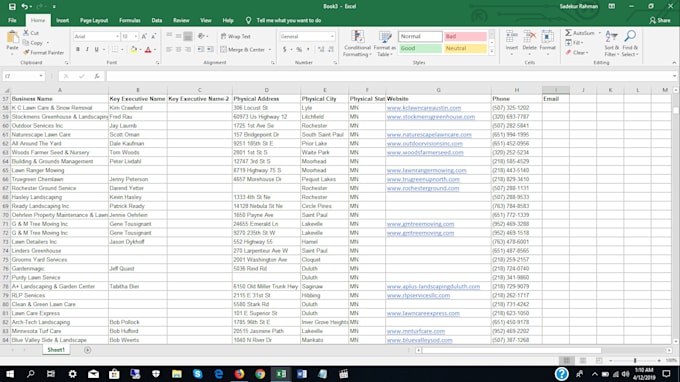Click the Name Box
This screenshot has height=382, width=680.
[x=23, y=76]
